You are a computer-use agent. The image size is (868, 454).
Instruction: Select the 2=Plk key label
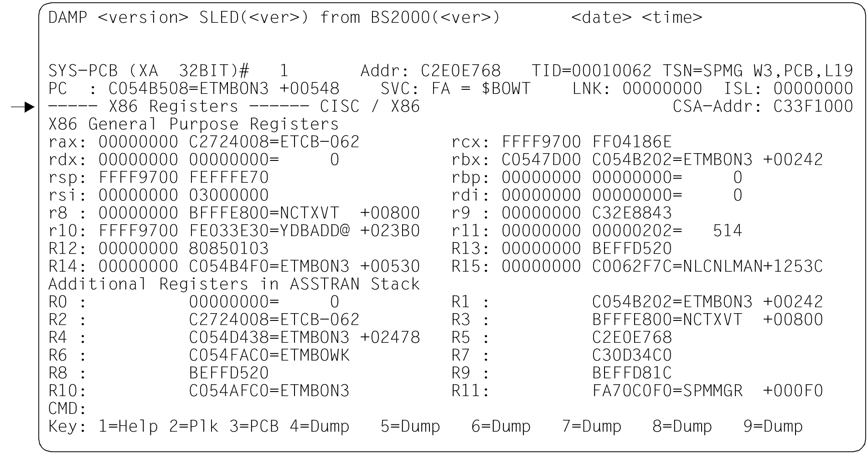pyautogui.click(x=193, y=426)
